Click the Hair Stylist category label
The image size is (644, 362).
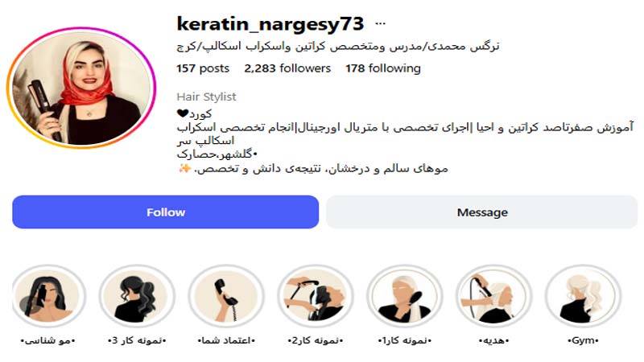point(206,97)
